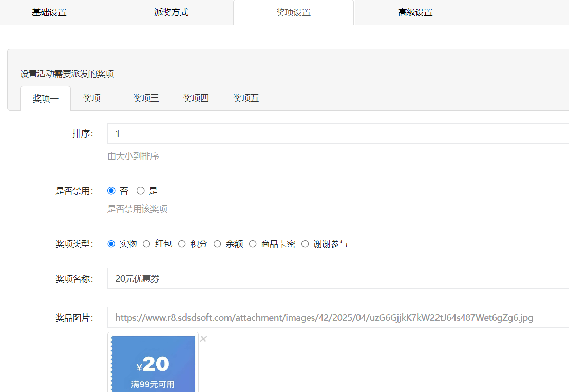
Task: Select 是 for 是否禁用
Action: click(x=140, y=191)
